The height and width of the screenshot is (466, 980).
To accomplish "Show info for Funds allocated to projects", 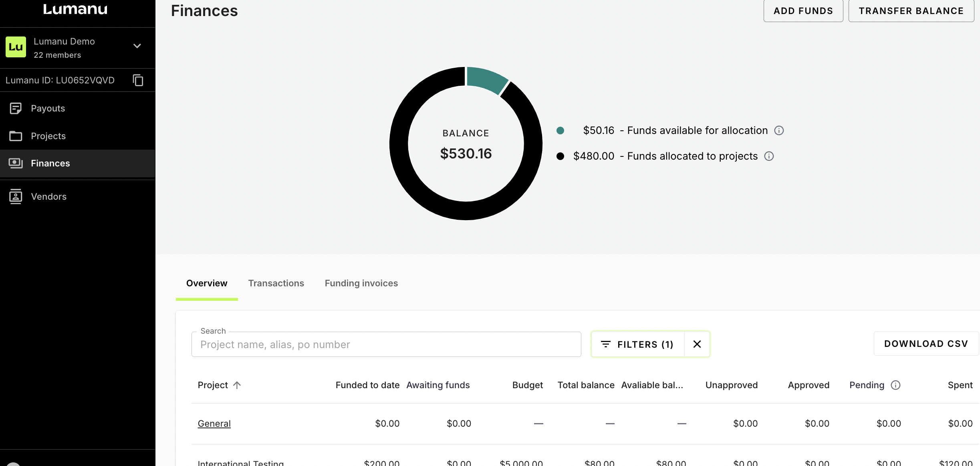I will click(x=769, y=156).
